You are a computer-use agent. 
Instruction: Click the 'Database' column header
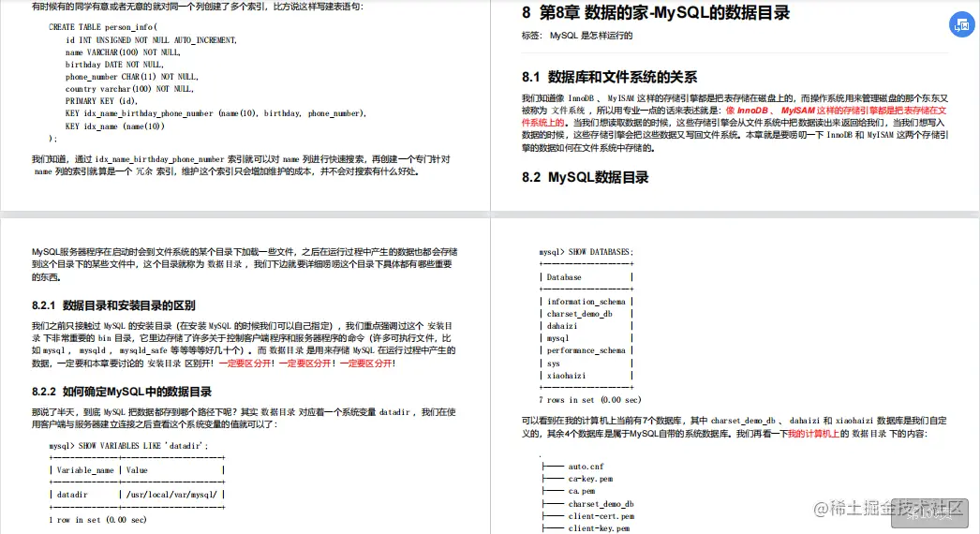pos(564,277)
